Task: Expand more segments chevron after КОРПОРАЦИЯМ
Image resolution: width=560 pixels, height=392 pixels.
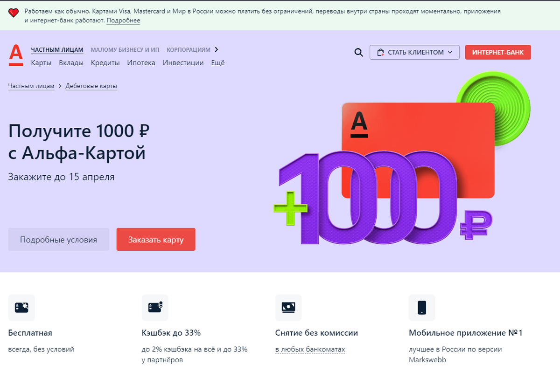Action: 217,49
